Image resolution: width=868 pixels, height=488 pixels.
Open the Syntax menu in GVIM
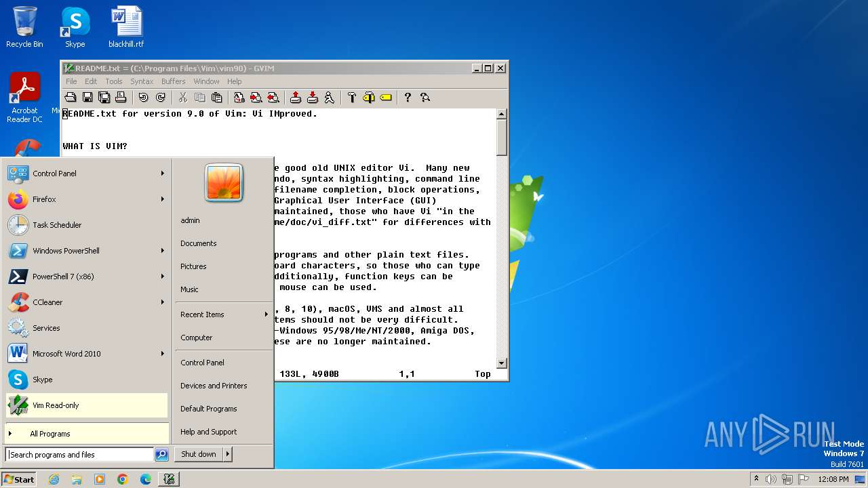(142, 81)
